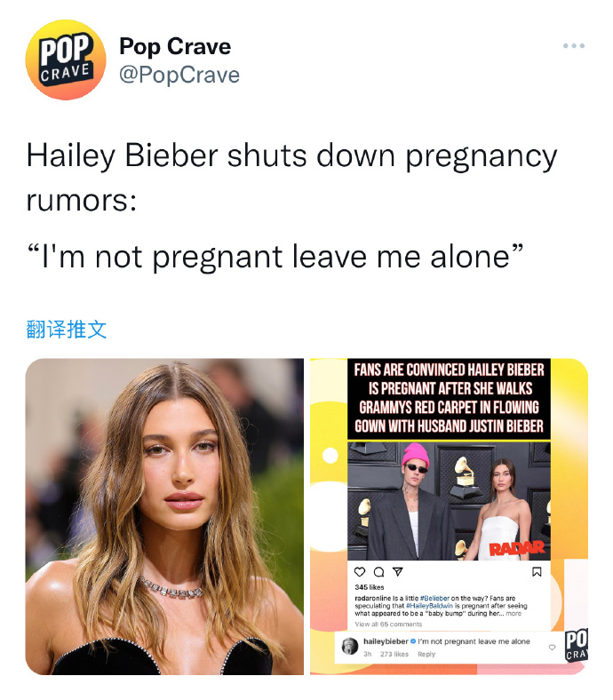Image resolution: width=613 pixels, height=700 pixels.
Task: Like haileybieber's comment with small heart
Action: [553, 648]
